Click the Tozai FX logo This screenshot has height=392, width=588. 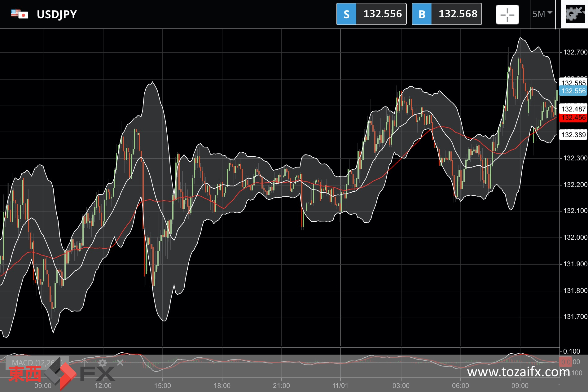[62, 374]
